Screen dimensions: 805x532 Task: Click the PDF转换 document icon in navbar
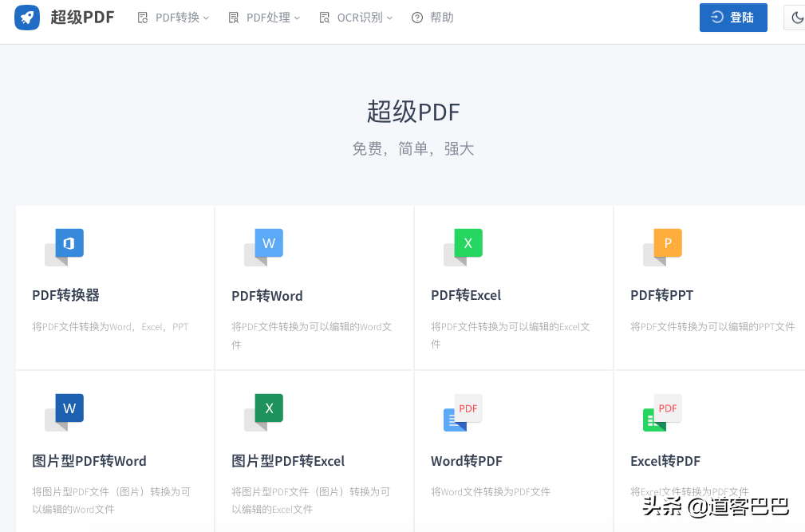click(x=143, y=18)
